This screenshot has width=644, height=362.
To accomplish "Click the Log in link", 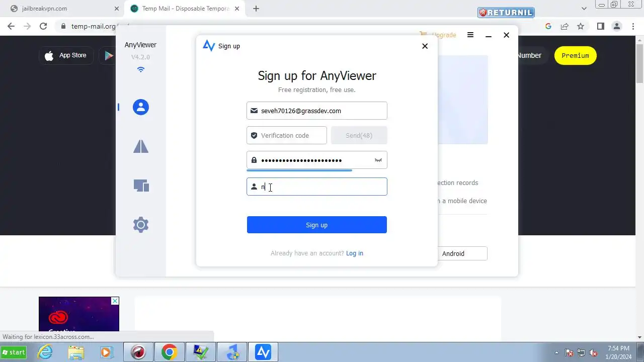I will coord(355,253).
